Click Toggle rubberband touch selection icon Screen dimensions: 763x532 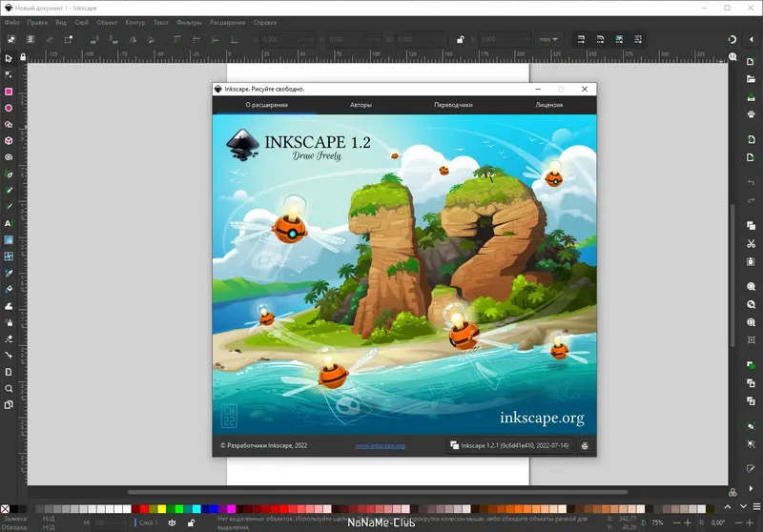(x=68, y=39)
